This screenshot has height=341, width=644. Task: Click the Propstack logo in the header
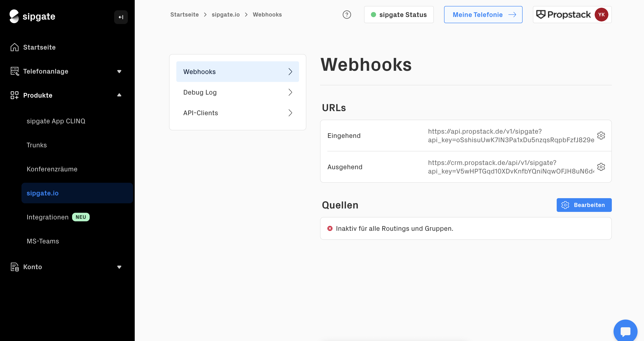pyautogui.click(x=564, y=15)
